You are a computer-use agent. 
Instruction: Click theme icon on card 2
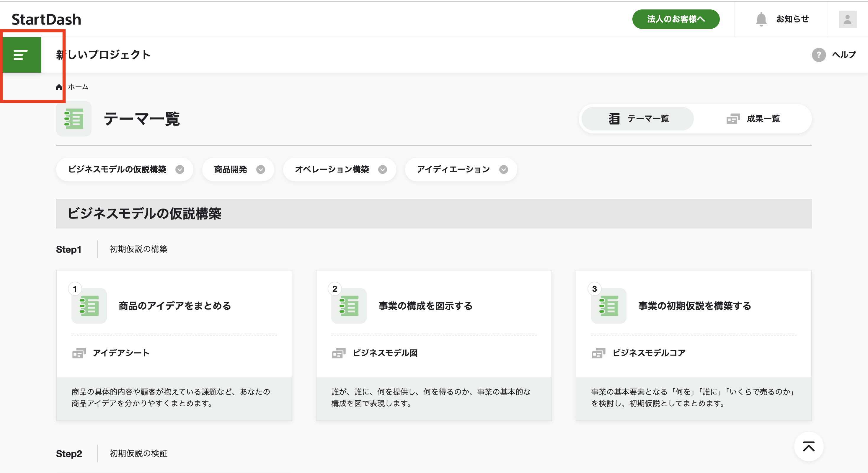[x=349, y=306]
